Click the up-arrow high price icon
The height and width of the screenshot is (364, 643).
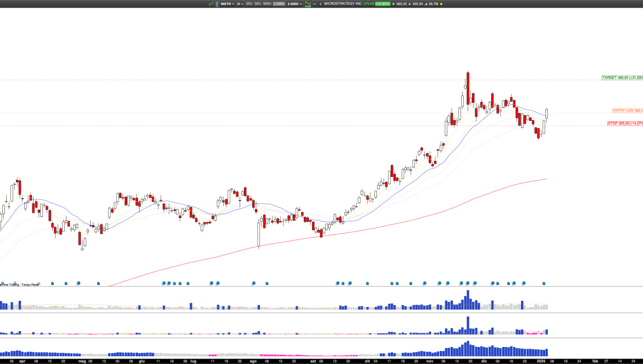pos(394,4)
